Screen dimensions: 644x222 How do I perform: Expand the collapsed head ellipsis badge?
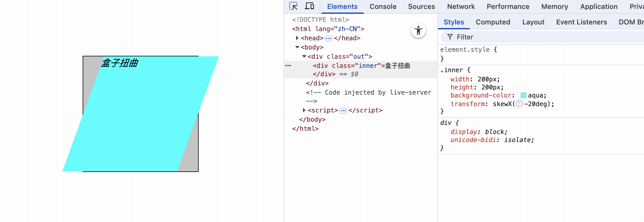(x=329, y=38)
